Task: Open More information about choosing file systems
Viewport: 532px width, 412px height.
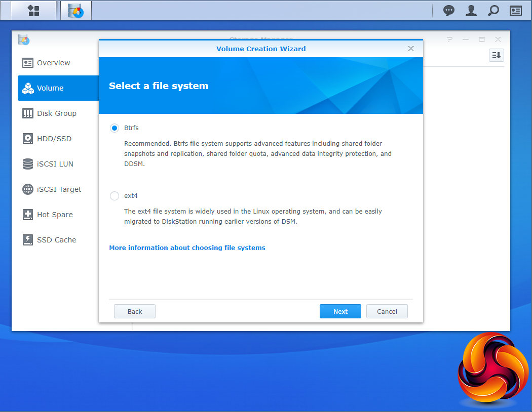Action: (x=187, y=248)
